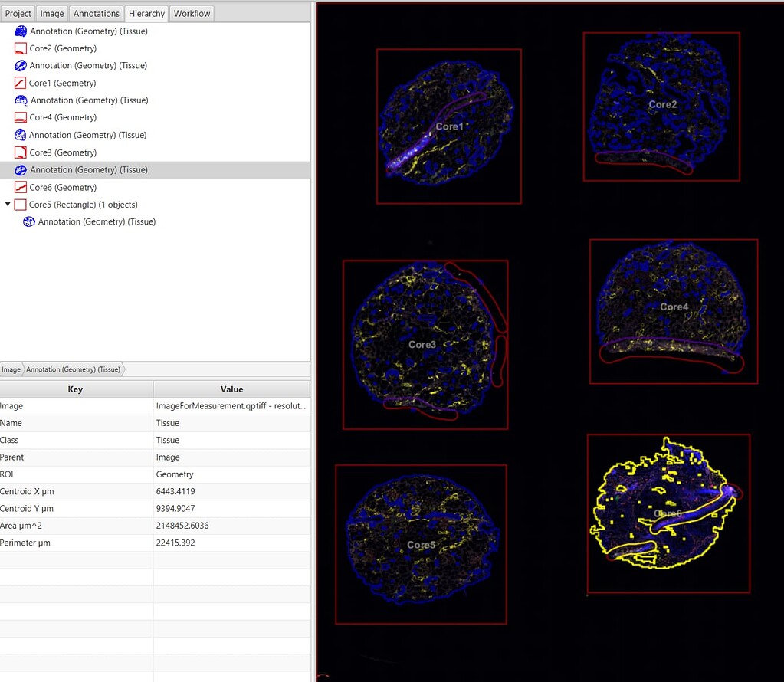This screenshot has width=784, height=682.
Task: Switch to the Workflow tab
Action: click(x=191, y=13)
